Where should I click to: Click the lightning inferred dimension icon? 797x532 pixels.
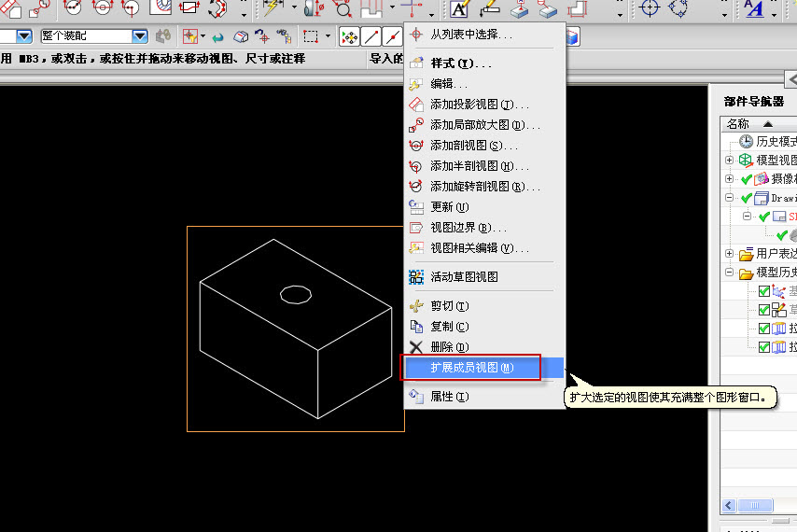pos(273,7)
